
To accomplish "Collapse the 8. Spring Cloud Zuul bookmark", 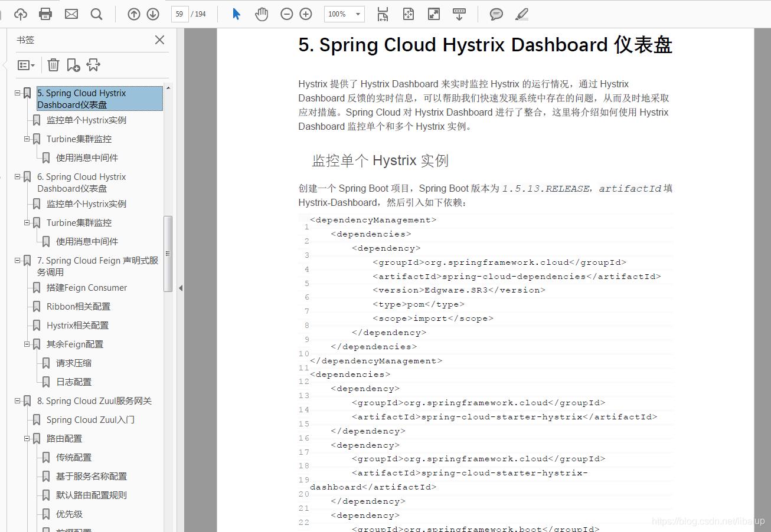I will 18,400.
